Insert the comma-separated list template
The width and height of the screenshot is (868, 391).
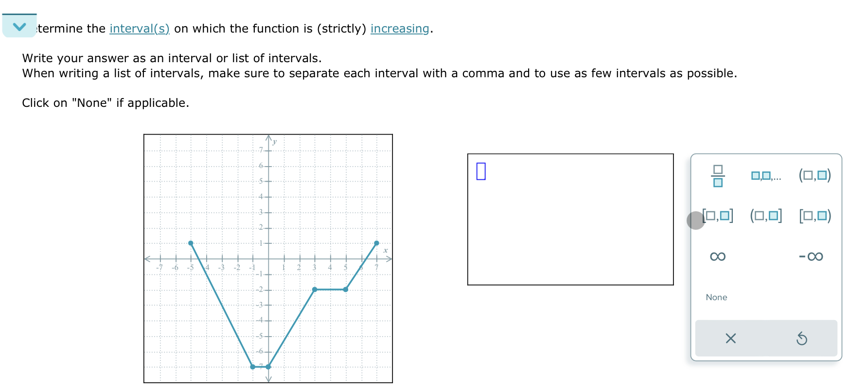coord(766,176)
